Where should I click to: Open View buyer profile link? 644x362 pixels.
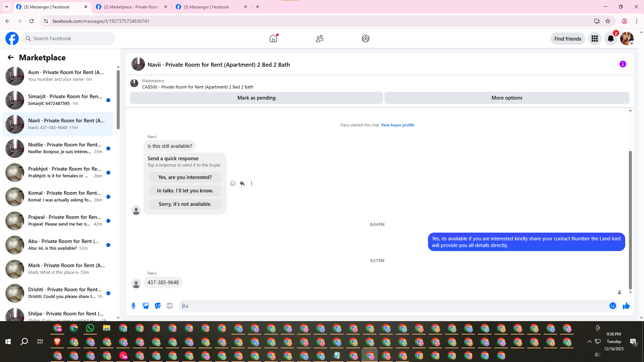(397, 125)
